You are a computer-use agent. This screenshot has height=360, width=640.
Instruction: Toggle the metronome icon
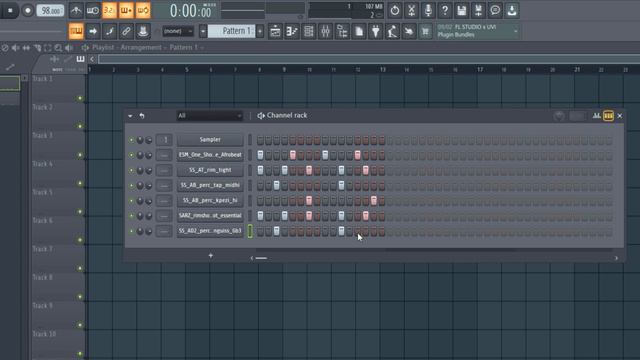(x=76, y=11)
